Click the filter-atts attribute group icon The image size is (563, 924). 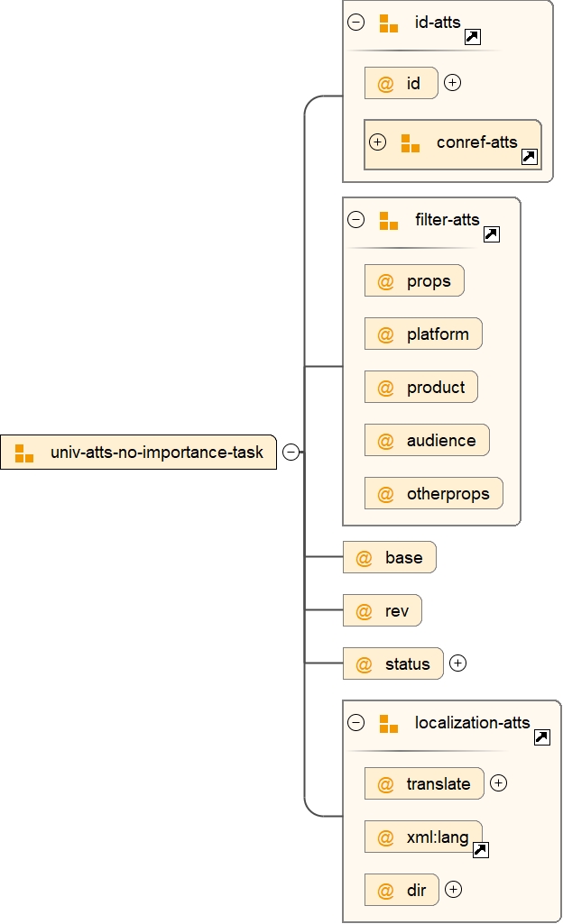pyautogui.click(x=389, y=221)
